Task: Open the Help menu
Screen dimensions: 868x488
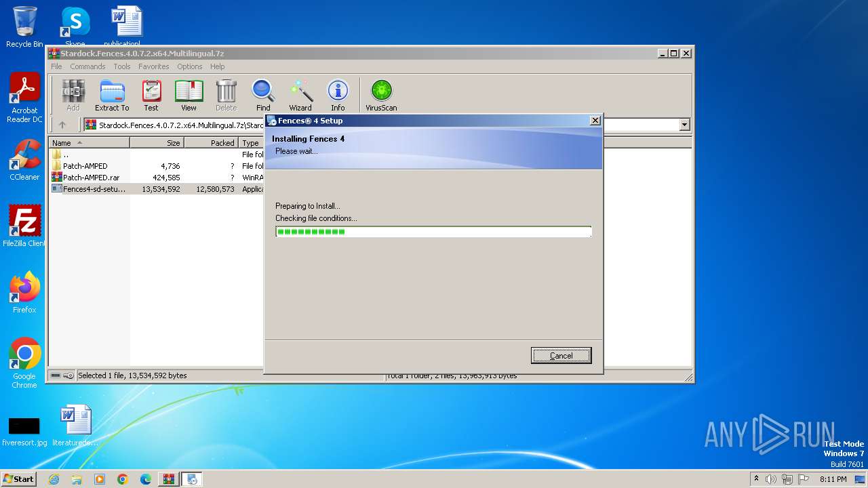Action: point(217,66)
